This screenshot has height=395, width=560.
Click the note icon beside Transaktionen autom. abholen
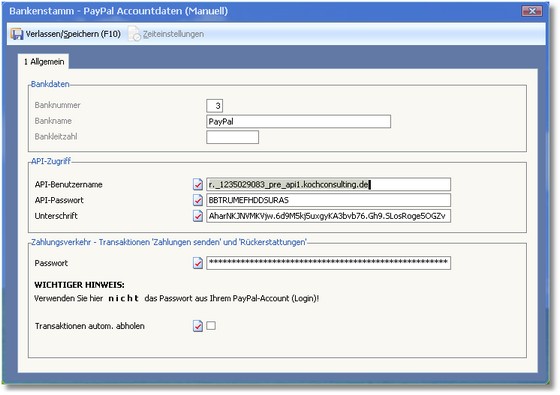coord(198,326)
